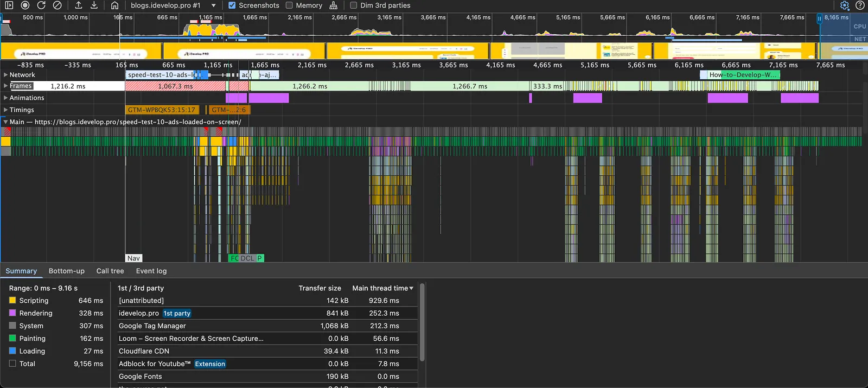
Task: Sort by Main thread time column
Action: (382, 288)
